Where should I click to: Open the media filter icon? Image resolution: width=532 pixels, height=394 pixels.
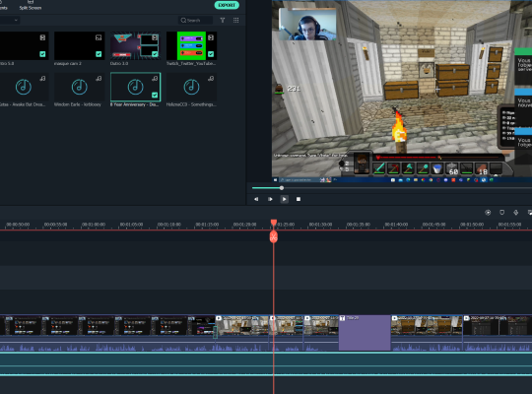pyautogui.click(x=223, y=21)
